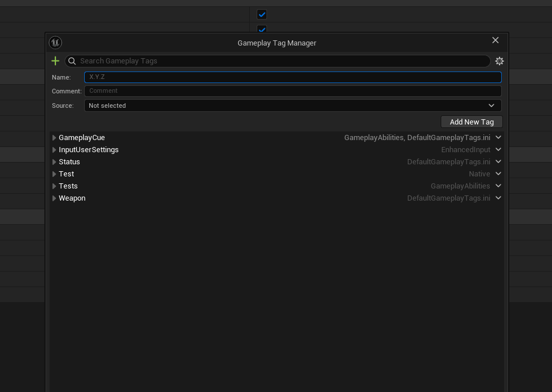Click the Unreal Engine logo icon
The image size is (552, 392).
tap(55, 43)
